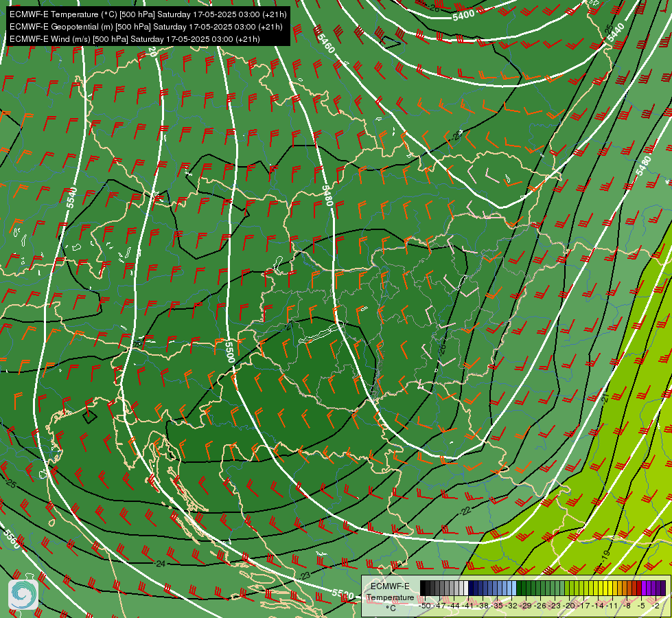Select the white swatch in the temperature legend
Image resolution: width=672 pixels, height=618 pixels.
[x=466, y=588]
